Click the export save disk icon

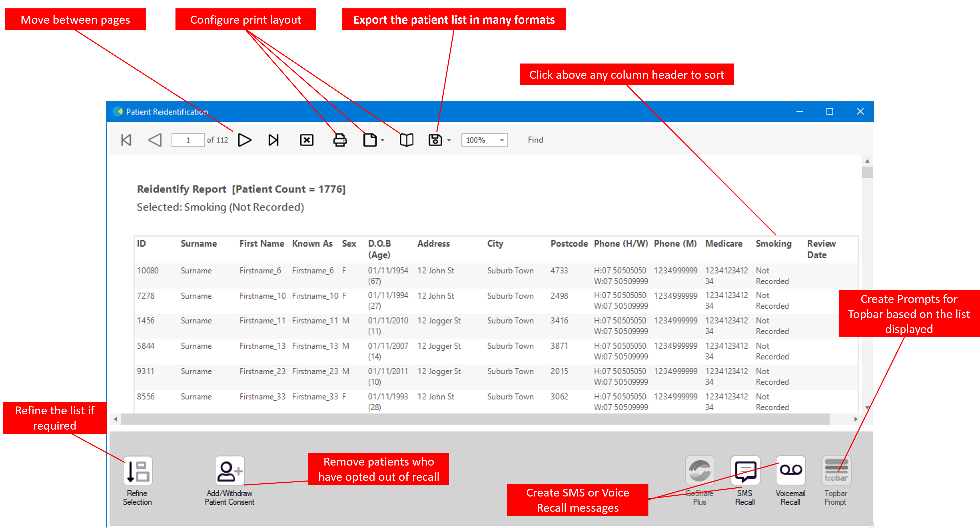[x=435, y=140]
